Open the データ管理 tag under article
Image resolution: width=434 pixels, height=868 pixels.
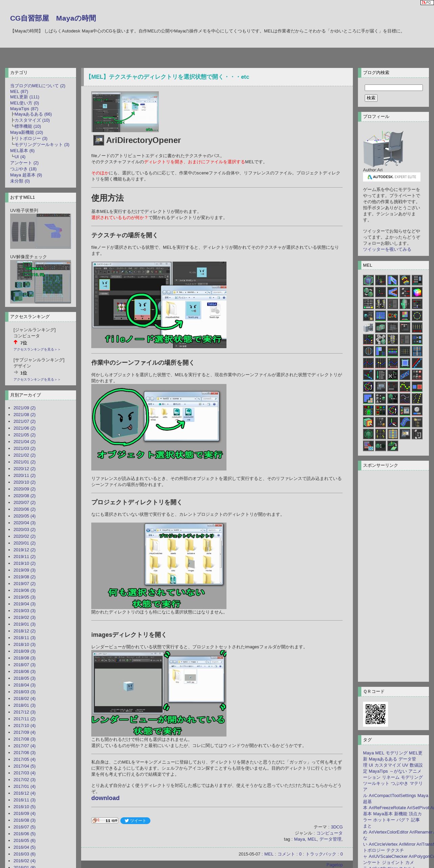(x=330, y=839)
